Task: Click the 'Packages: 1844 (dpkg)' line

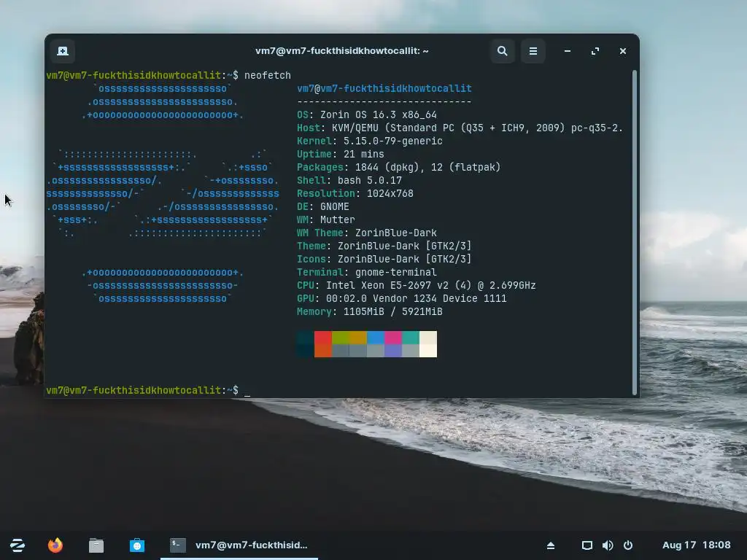Action: [399, 167]
